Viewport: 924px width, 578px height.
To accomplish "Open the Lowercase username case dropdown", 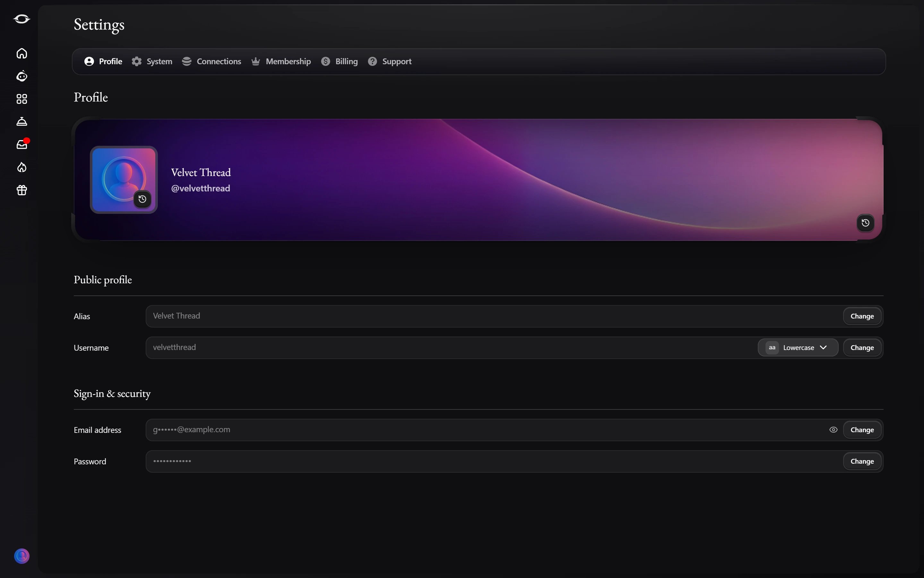I will [798, 347].
